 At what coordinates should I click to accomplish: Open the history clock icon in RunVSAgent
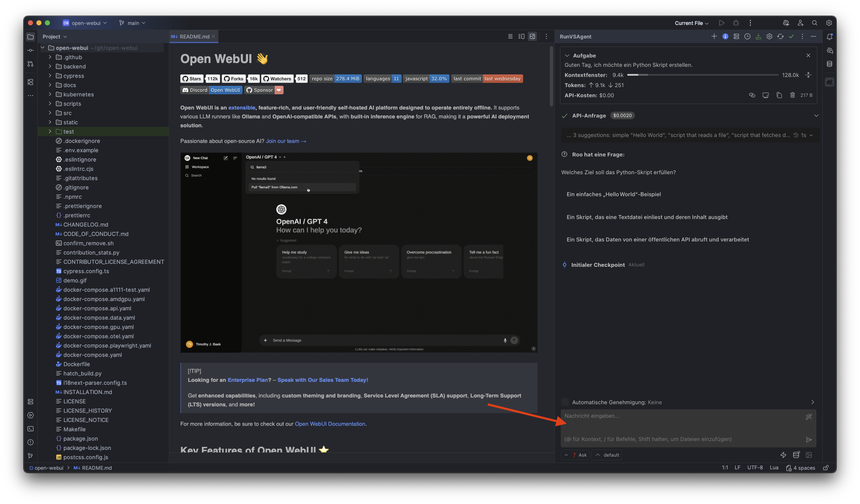click(x=747, y=36)
